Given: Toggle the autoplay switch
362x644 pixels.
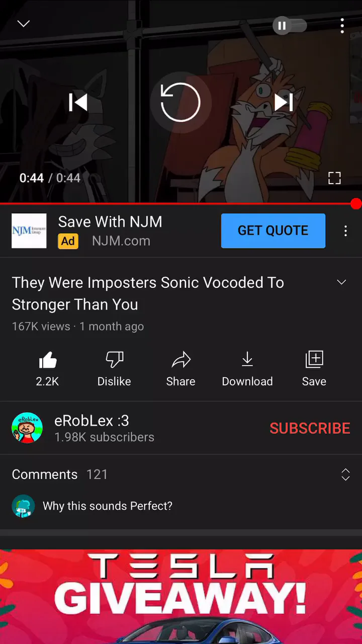Looking at the screenshot, I should [x=290, y=26].
